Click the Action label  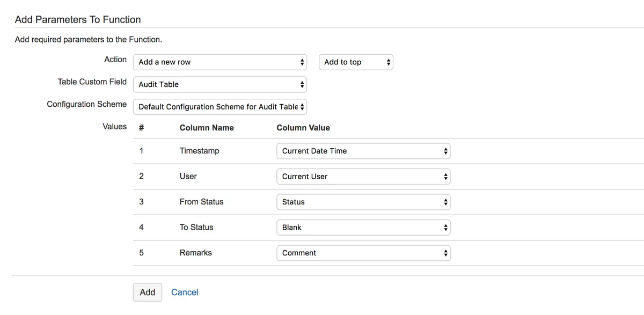pos(115,60)
